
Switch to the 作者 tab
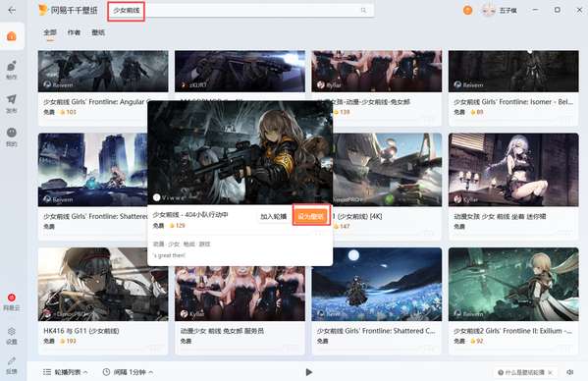(x=74, y=32)
